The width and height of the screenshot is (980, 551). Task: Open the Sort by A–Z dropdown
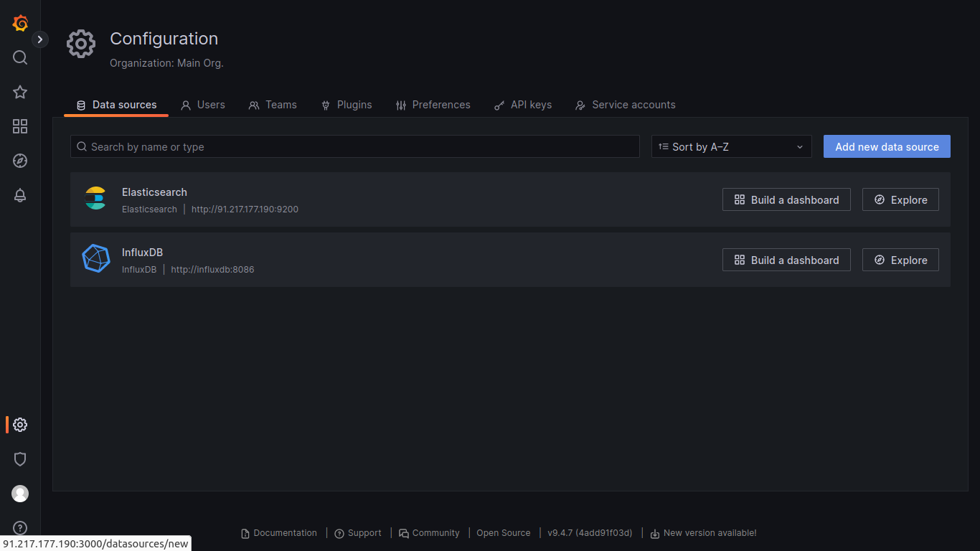pyautogui.click(x=732, y=146)
